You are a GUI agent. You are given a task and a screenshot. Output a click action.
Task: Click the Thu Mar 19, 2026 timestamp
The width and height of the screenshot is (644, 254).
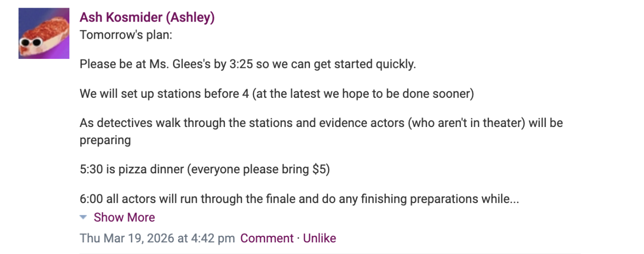coord(157,238)
